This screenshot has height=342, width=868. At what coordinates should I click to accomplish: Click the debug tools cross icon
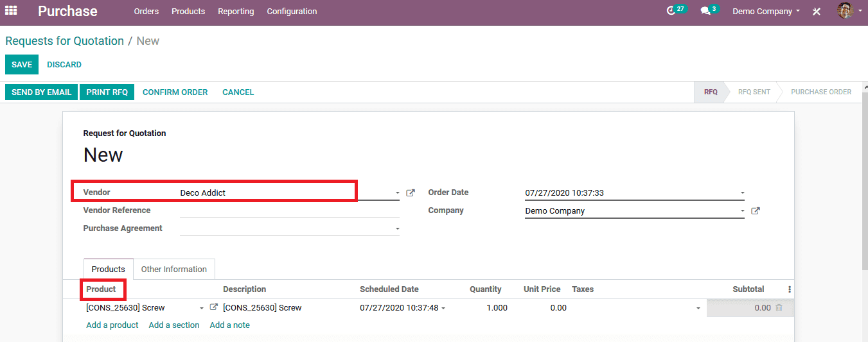click(x=817, y=12)
